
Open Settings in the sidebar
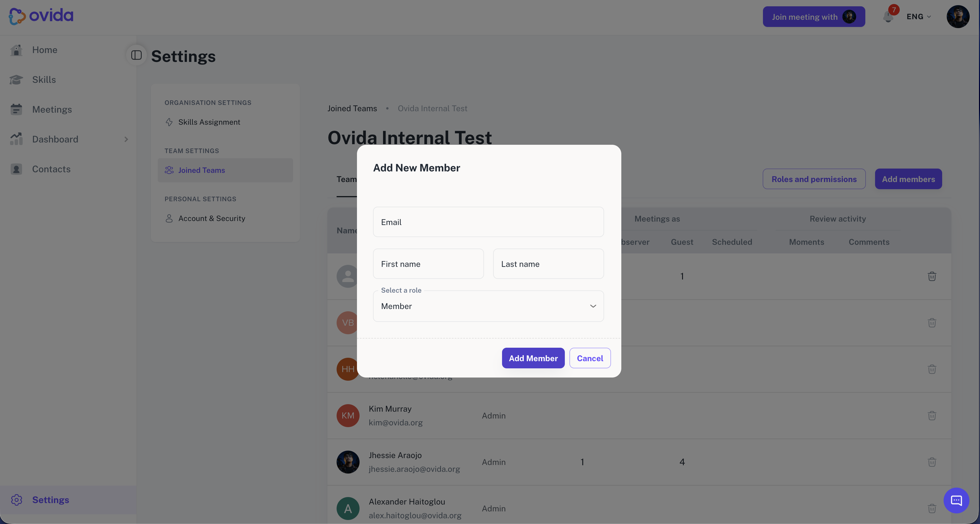click(x=68, y=500)
